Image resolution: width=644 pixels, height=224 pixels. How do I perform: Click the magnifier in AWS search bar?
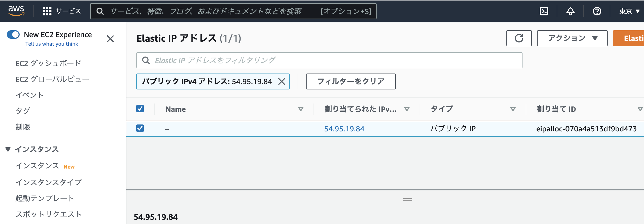coord(100,11)
